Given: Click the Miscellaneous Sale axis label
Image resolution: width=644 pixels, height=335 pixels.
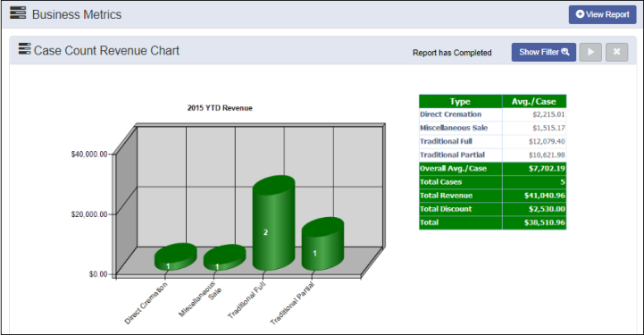Looking at the screenshot, I should pos(199,299).
